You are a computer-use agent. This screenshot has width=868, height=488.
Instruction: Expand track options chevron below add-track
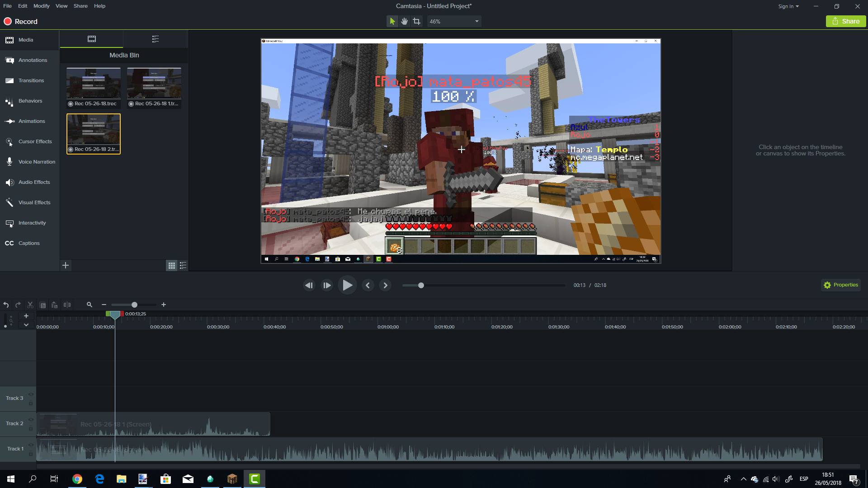pos(26,325)
